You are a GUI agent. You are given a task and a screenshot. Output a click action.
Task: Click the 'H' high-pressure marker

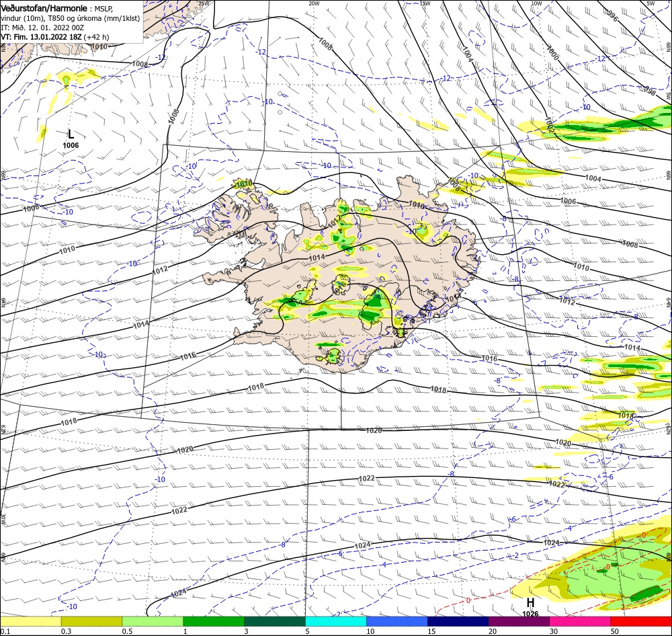530,602
